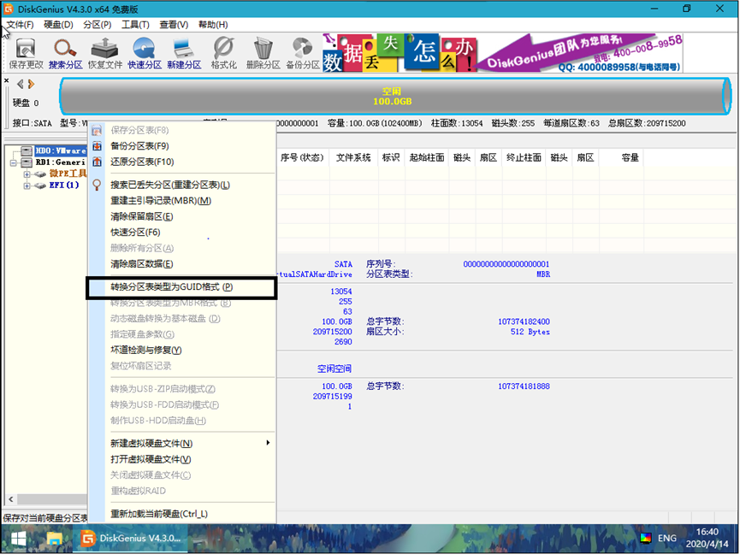Click the DiskGenius team advertisement banner
740x560 pixels.
click(580, 53)
